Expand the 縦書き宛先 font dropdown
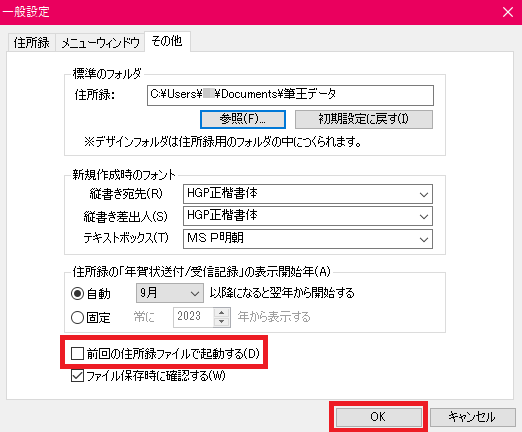 tap(308, 194)
